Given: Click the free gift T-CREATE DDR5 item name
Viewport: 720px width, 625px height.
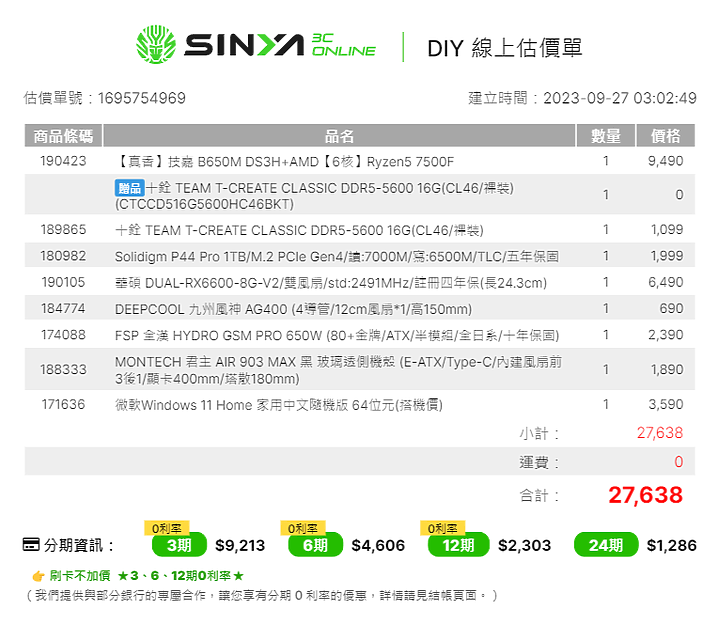Looking at the screenshot, I should click(314, 196).
